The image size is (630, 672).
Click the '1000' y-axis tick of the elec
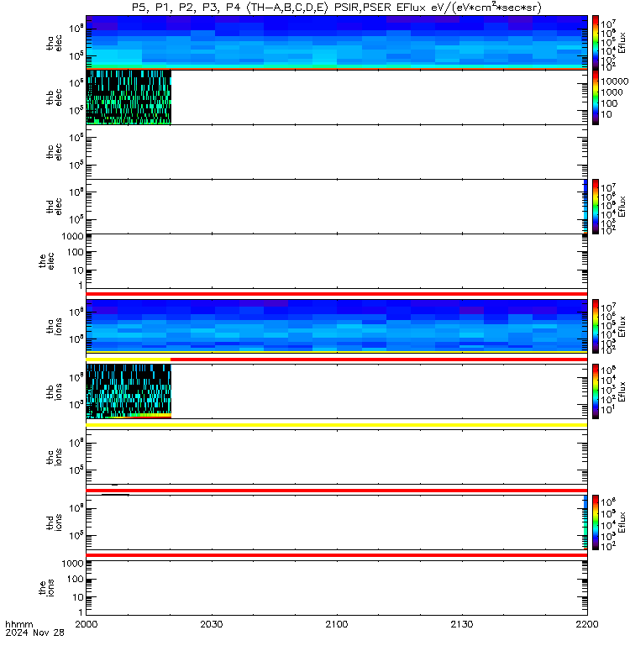(72, 237)
